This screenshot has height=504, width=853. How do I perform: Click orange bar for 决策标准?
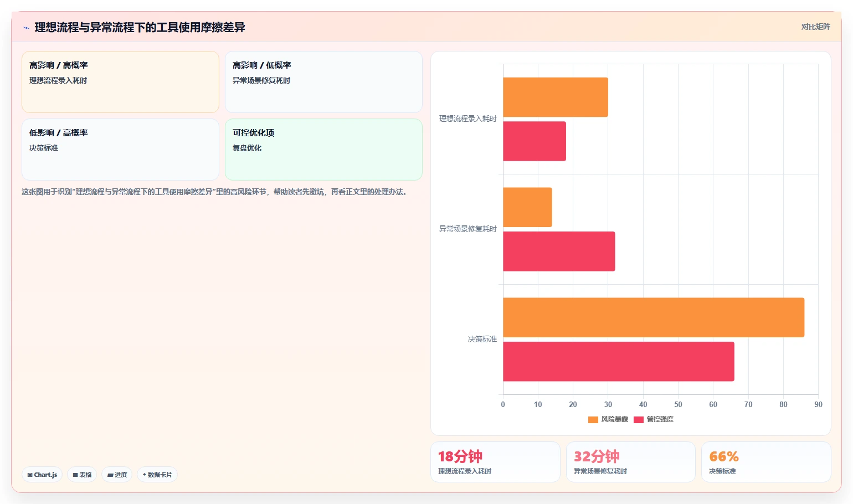coord(654,317)
